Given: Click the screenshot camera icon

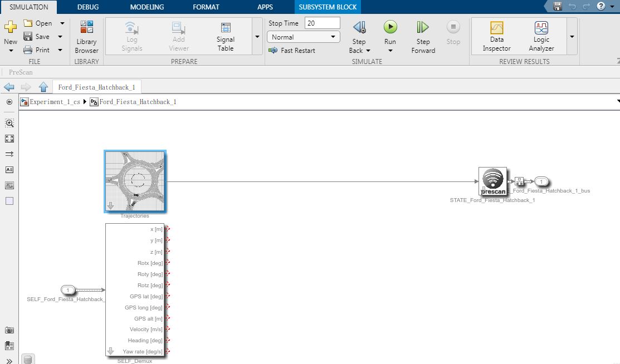Looking at the screenshot, I should tap(9, 331).
